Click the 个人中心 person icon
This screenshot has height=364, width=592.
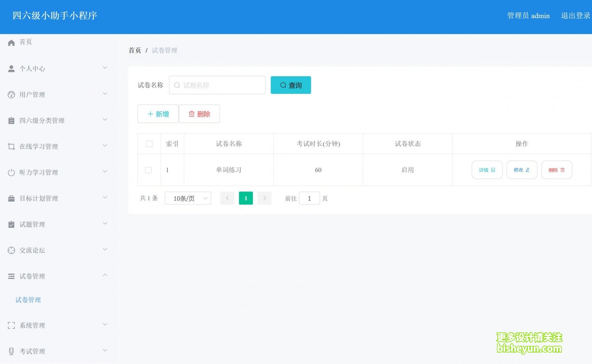coord(11,68)
